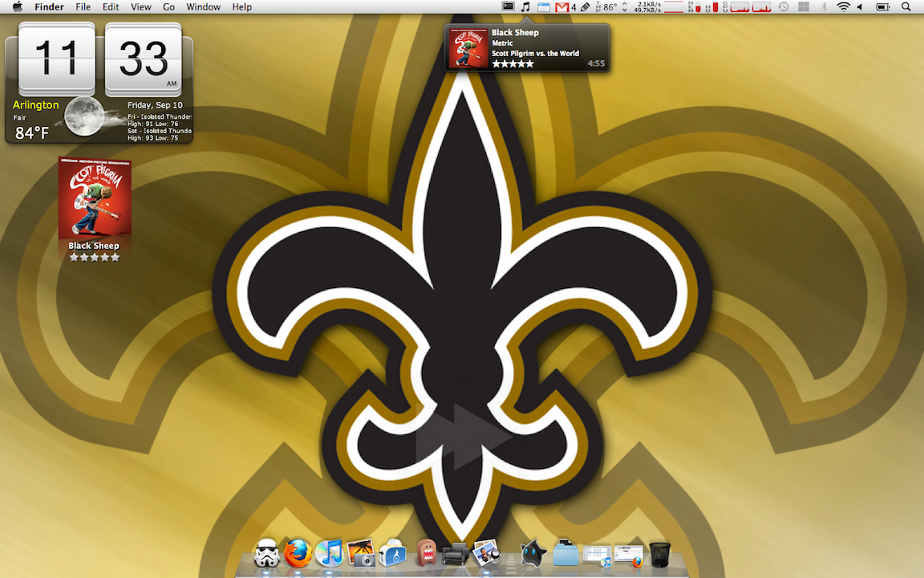Image resolution: width=924 pixels, height=578 pixels.
Task: Open the Stormtrooper Finder icon in Dock
Action: [x=266, y=554]
